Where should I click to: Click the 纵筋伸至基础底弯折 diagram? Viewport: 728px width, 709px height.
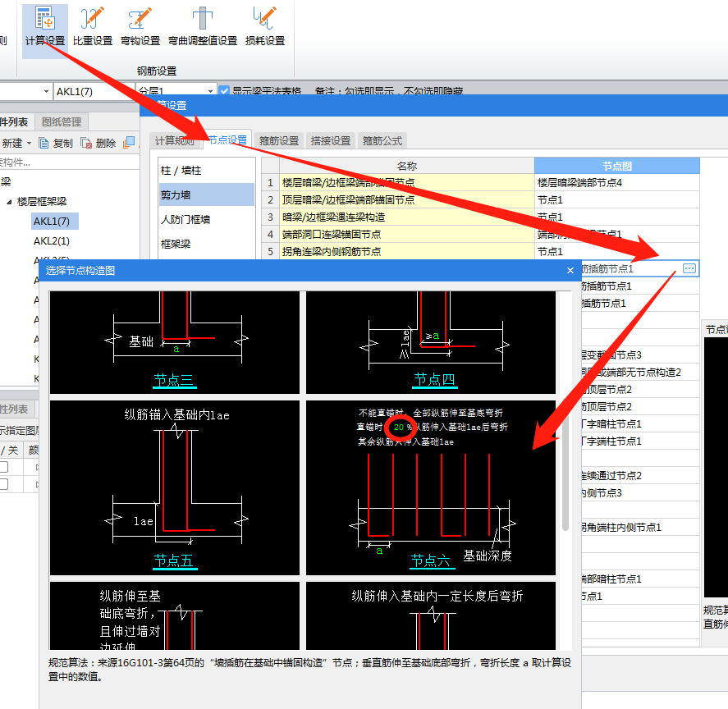[x=175, y=615]
